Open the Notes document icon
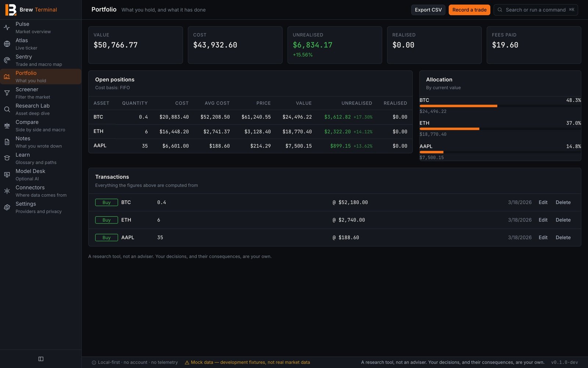Viewport: 588px width, 368px height. pyautogui.click(x=7, y=142)
